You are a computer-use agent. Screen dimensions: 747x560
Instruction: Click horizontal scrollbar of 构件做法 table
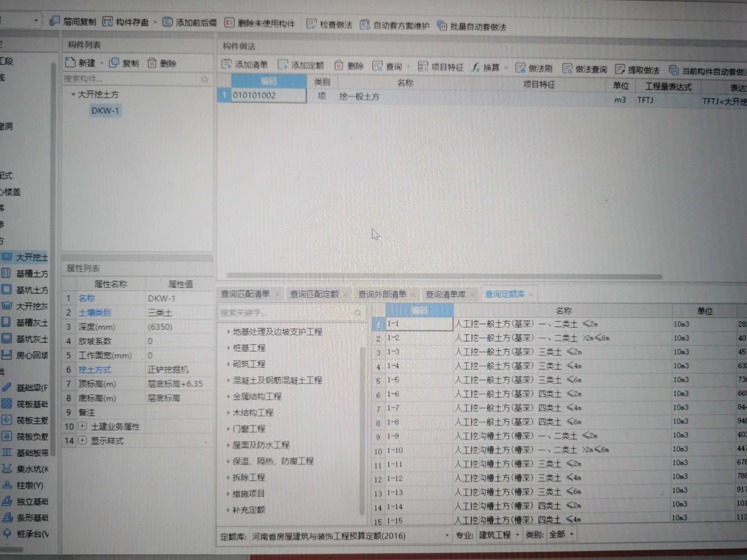pyautogui.click(x=444, y=276)
